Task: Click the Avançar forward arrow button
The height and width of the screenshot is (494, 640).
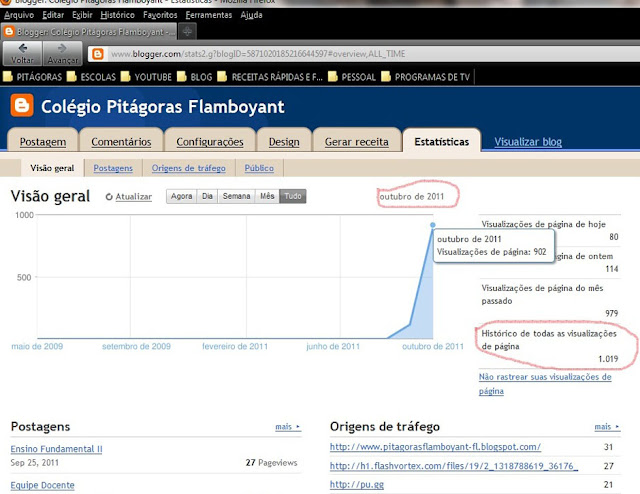Action: click(62, 53)
